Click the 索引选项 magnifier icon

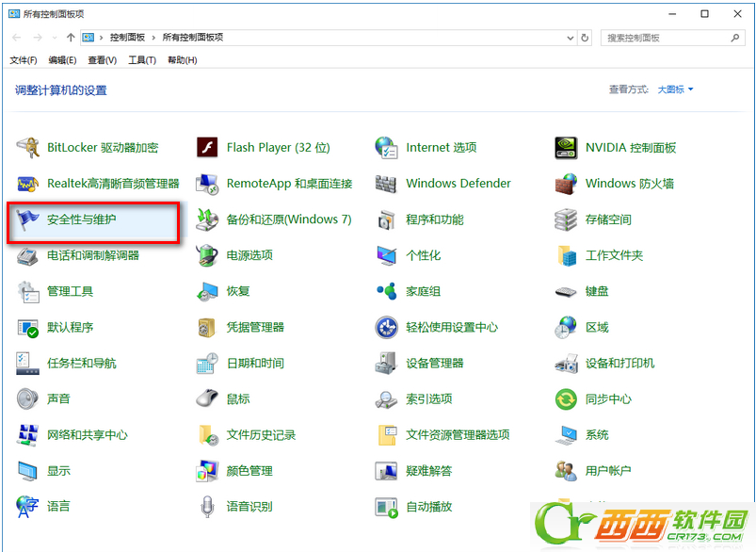[x=387, y=399]
